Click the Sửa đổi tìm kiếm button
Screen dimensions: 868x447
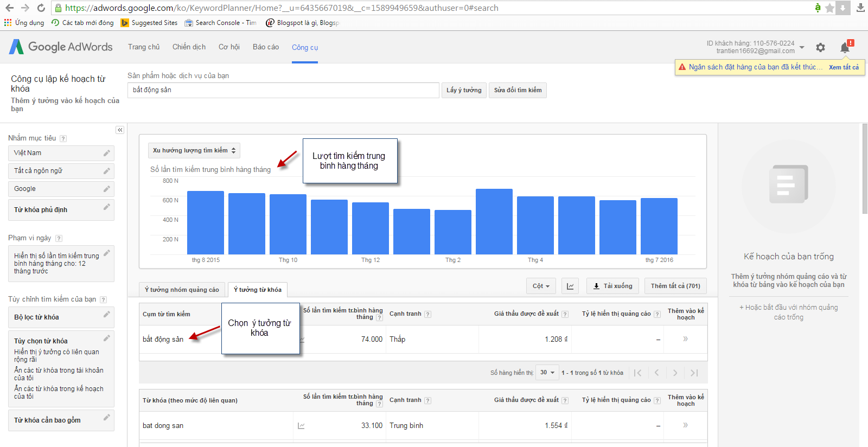(x=518, y=90)
